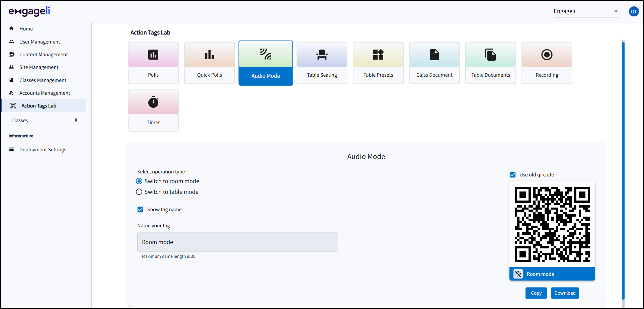Viewport: 644px width, 309px height.
Task: Expand the Classes submenu arrow
Action: click(76, 120)
